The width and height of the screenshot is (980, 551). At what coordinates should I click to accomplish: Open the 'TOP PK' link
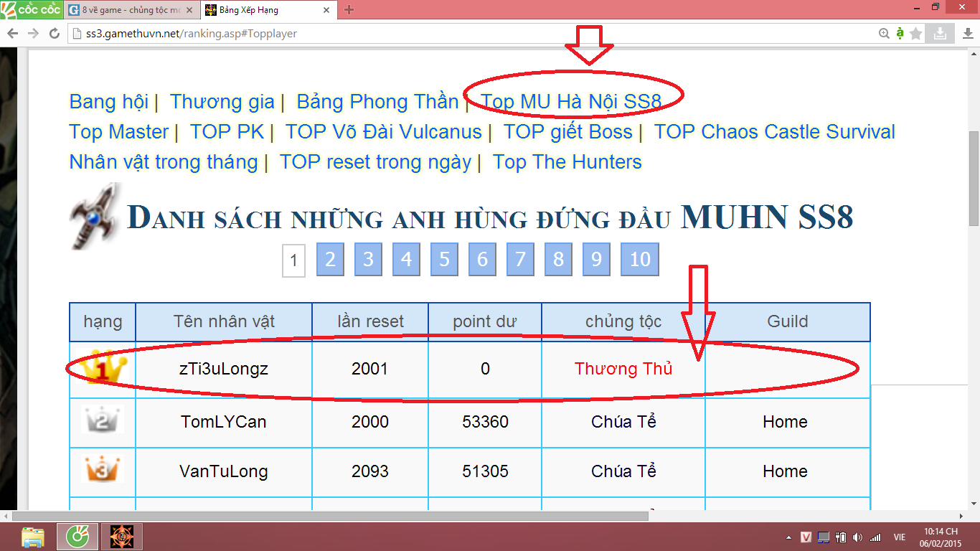click(227, 132)
